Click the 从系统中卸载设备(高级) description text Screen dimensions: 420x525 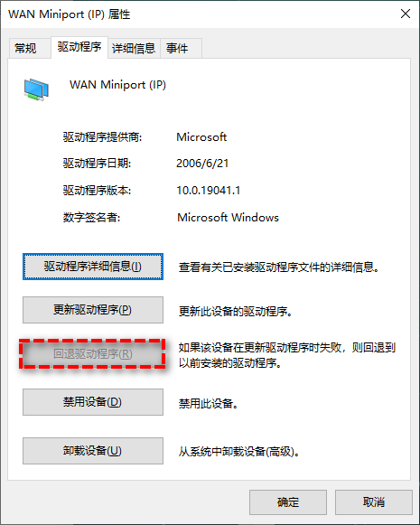[239, 452]
